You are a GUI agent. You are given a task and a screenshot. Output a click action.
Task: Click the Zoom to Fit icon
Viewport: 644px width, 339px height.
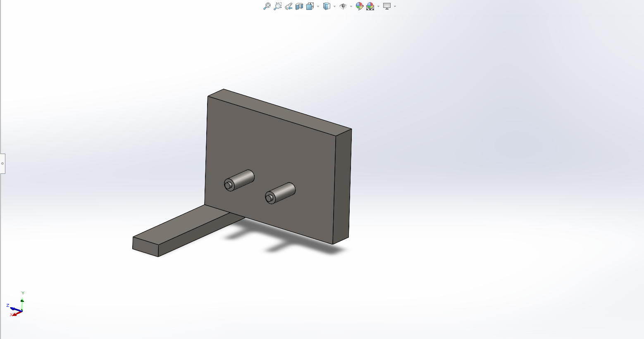tap(267, 6)
